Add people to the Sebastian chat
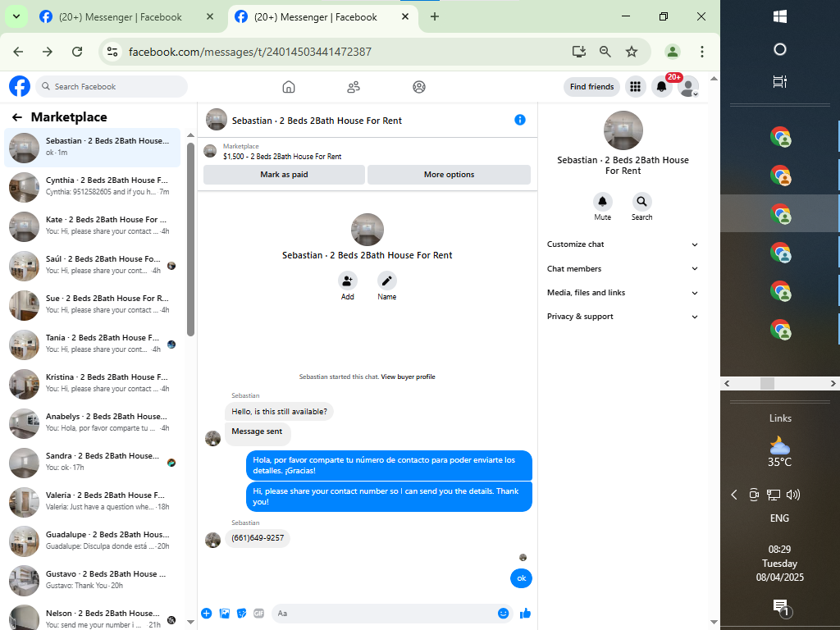Image resolution: width=840 pixels, height=630 pixels. pyautogui.click(x=348, y=281)
